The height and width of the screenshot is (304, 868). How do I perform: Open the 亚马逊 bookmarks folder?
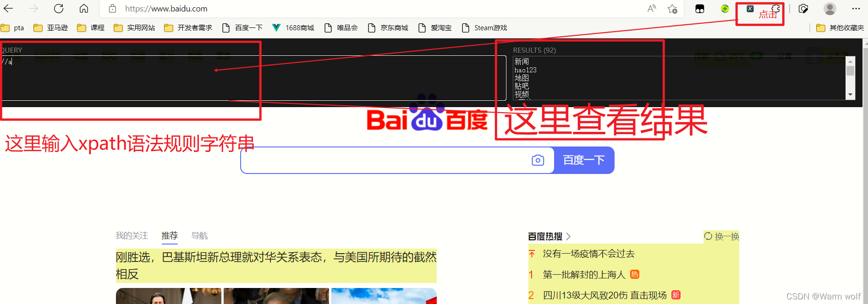tap(51, 28)
